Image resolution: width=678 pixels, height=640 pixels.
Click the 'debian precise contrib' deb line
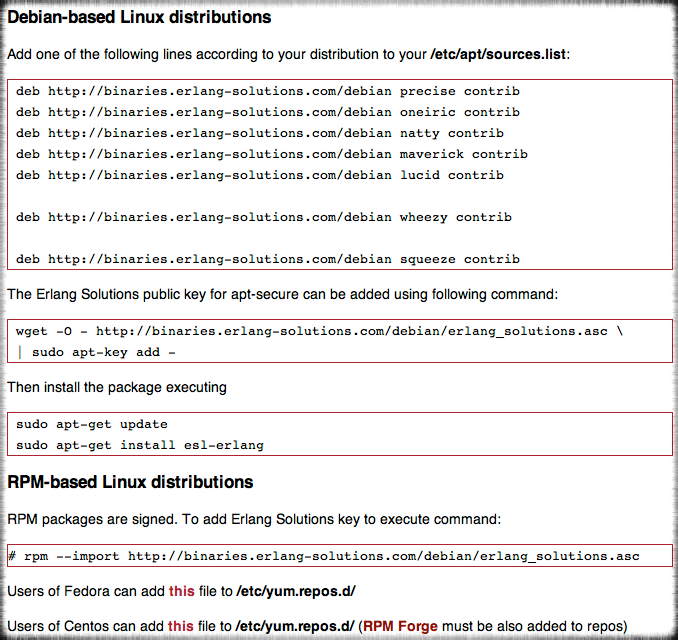(x=268, y=92)
